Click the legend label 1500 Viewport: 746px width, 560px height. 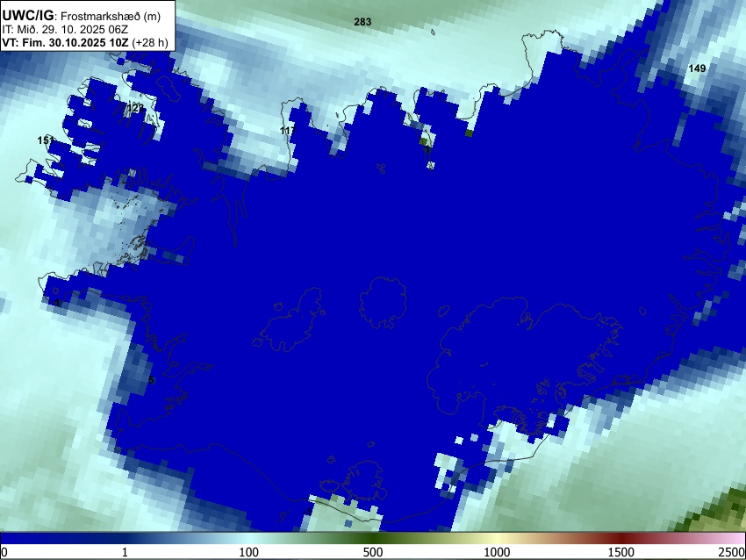(x=620, y=552)
